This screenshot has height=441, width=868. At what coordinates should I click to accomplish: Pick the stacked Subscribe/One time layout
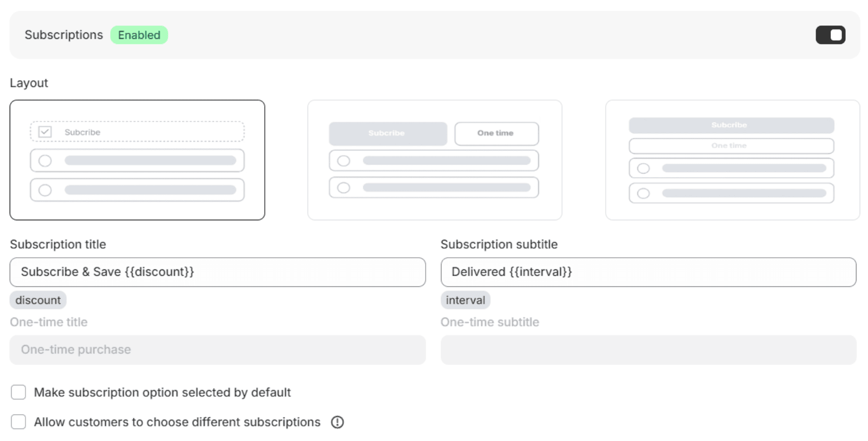pyautogui.click(x=732, y=160)
